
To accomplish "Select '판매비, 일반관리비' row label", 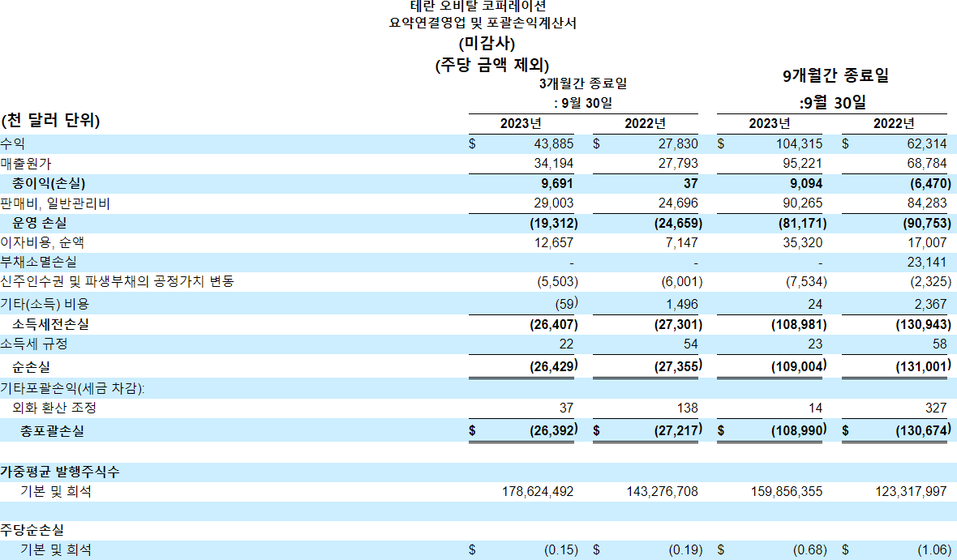I will point(55,203).
